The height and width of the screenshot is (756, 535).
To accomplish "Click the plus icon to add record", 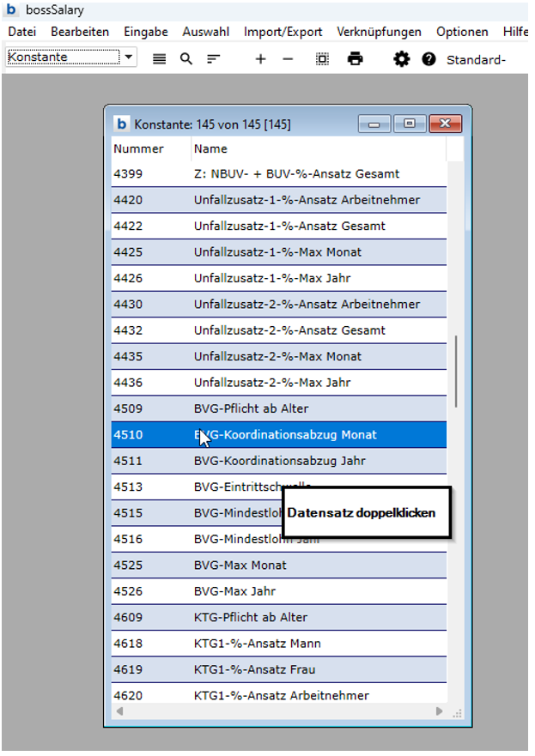I will (261, 59).
